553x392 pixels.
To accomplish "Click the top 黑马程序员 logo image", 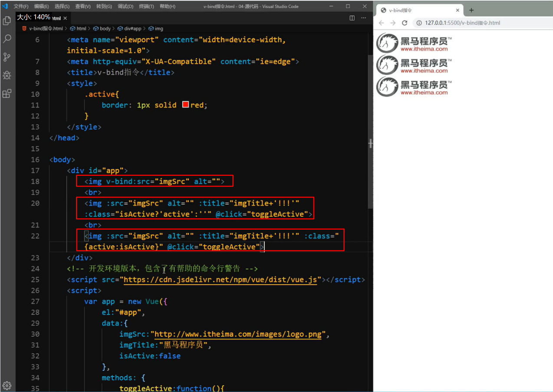I will point(415,43).
